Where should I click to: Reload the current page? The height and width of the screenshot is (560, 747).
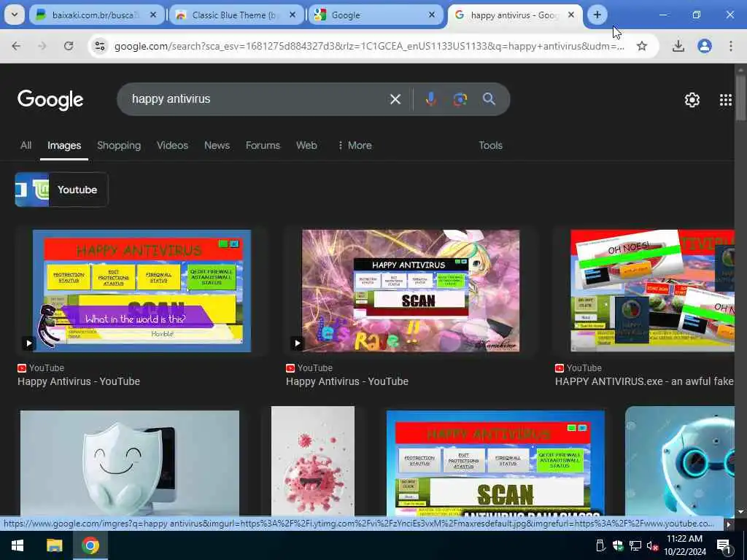point(69,46)
